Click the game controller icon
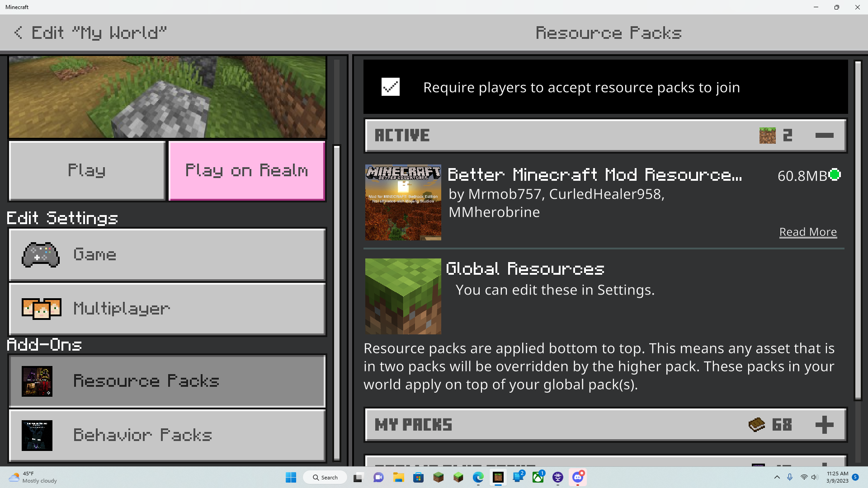This screenshot has height=488, width=868. (x=41, y=255)
